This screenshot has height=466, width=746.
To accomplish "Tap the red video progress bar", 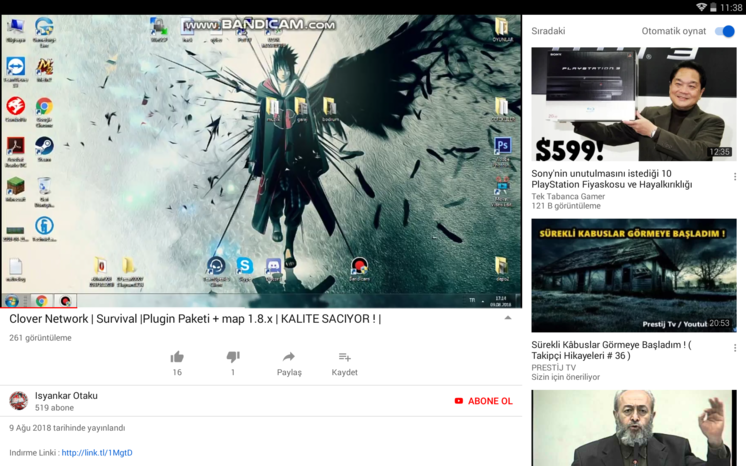I will point(39,307).
